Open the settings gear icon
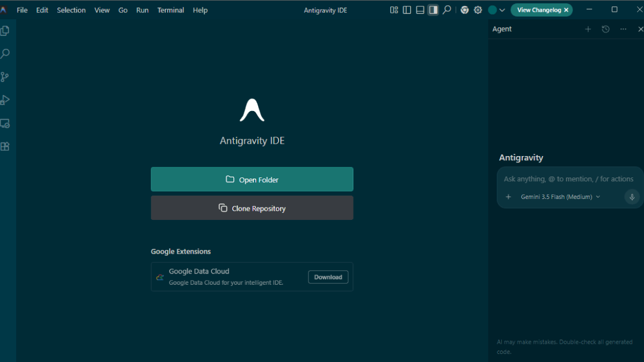The width and height of the screenshot is (644, 362). point(478,10)
